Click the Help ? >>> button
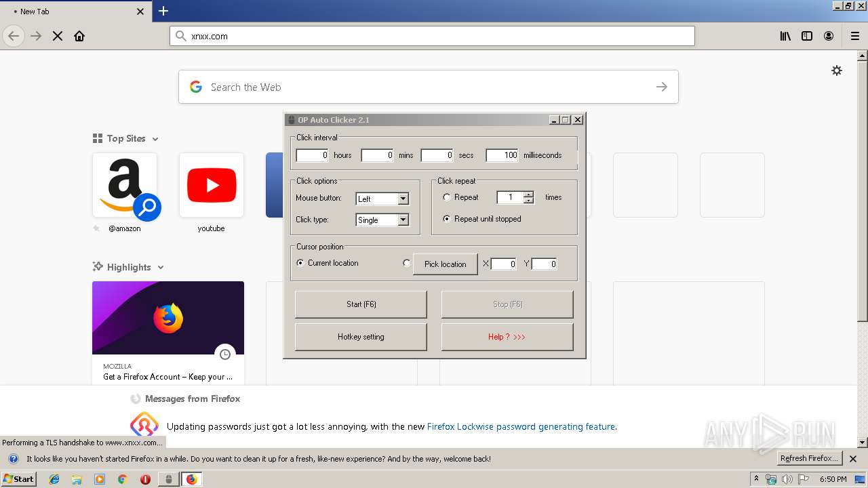The height and width of the screenshot is (488, 868). tap(507, 337)
